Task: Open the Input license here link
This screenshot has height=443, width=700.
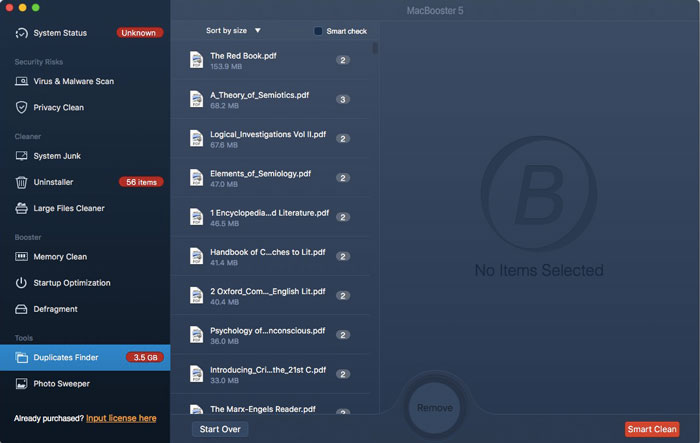Action: click(x=121, y=418)
